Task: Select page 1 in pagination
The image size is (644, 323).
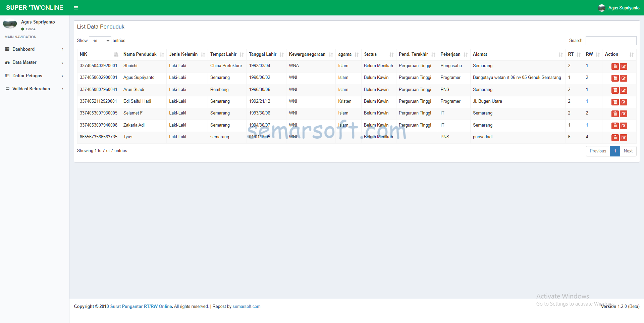Action: (x=615, y=151)
